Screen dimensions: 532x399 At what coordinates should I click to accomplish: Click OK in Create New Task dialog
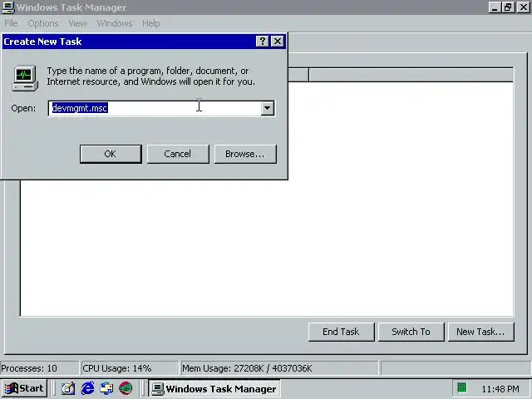(111, 154)
